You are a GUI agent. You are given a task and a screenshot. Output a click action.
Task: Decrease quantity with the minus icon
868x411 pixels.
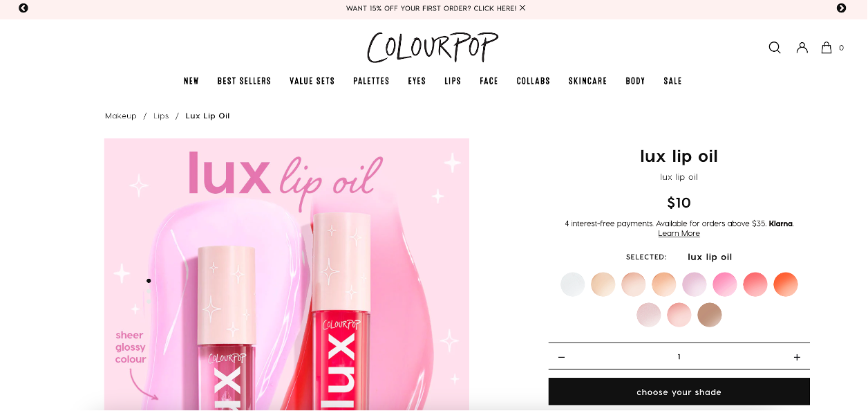coord(561,357)
